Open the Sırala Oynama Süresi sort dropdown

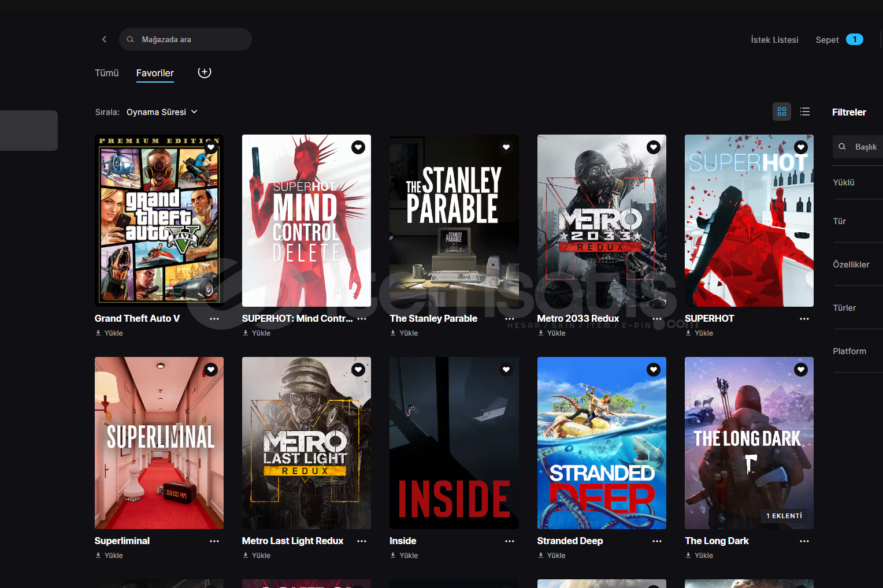162,112
